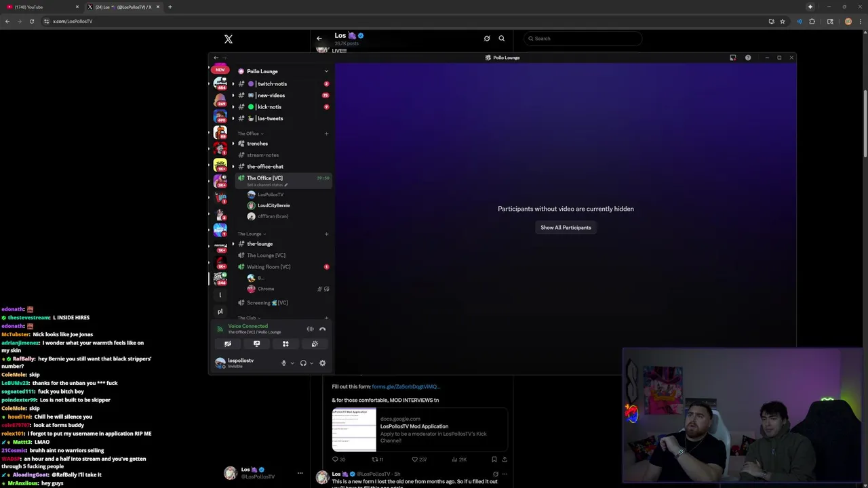
Task: Open Discord User Settings gear
Action: point(323,363)
